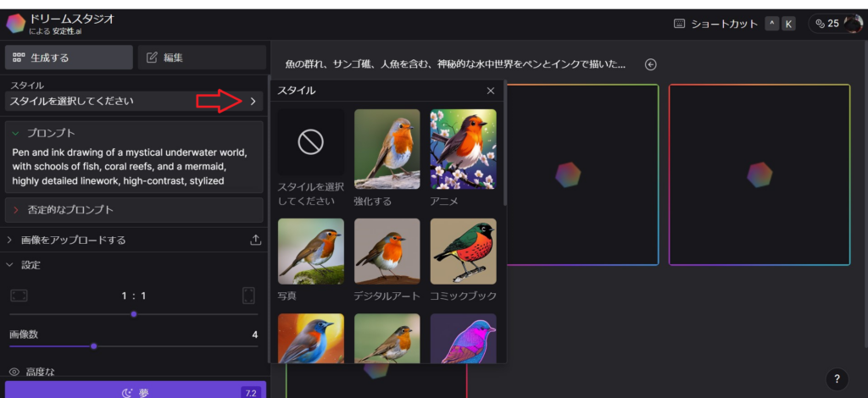
Task: Switch to the 生成する tab
Action: click(x=69, y=58)
